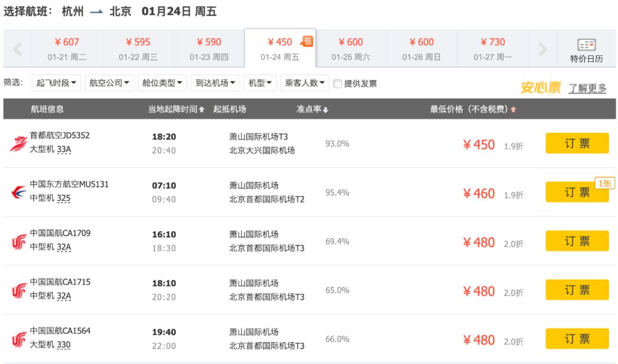Image resolution: width=618 pixels, height=364 pixels.
Task: Sort by 当地起降时间 arrow
Action: click(201, 110)
